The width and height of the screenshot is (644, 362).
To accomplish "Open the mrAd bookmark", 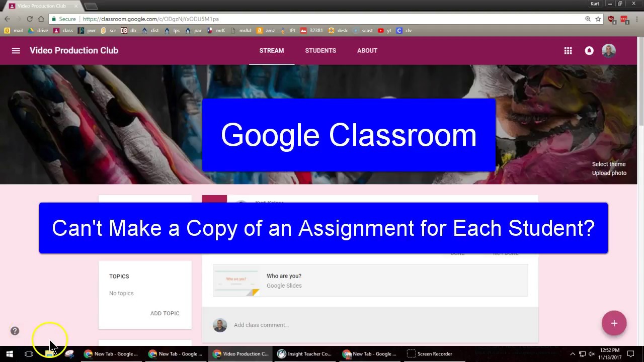I will click(240, 30).
